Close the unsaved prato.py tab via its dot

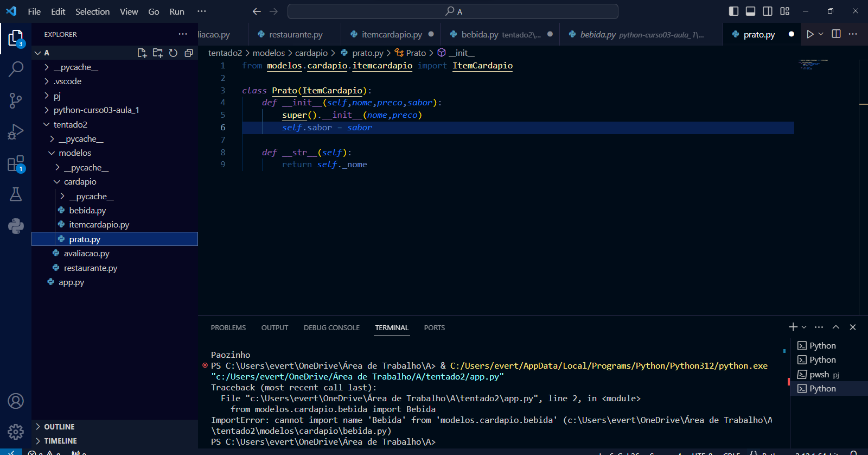click(792, 34)
